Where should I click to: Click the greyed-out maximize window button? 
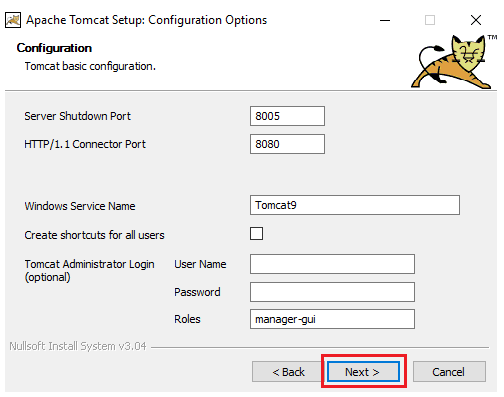point(430,20)
